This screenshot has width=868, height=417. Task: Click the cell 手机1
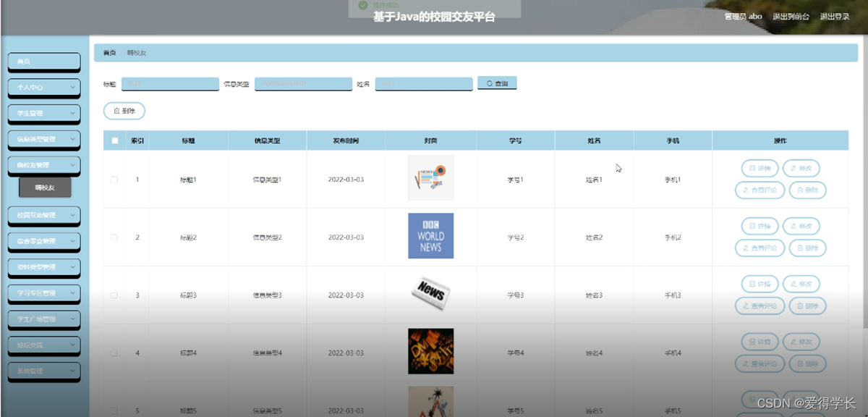pos(673,180)
